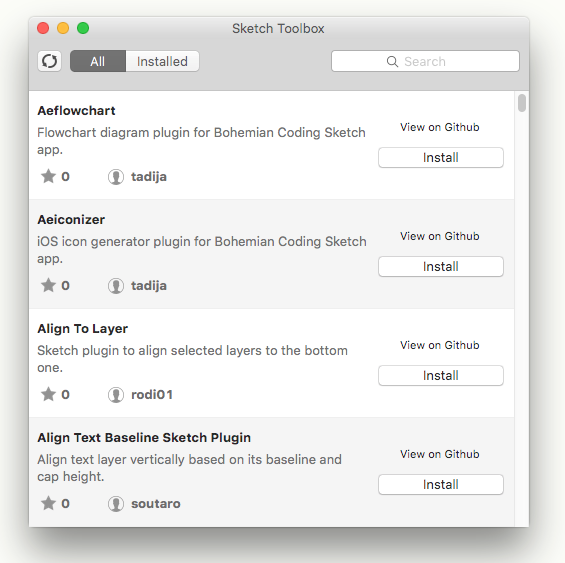Image resolution: width=565 pixels, height=563 pixels.
Task: Click the magnifier icon in search field
Action: (392, 62)
